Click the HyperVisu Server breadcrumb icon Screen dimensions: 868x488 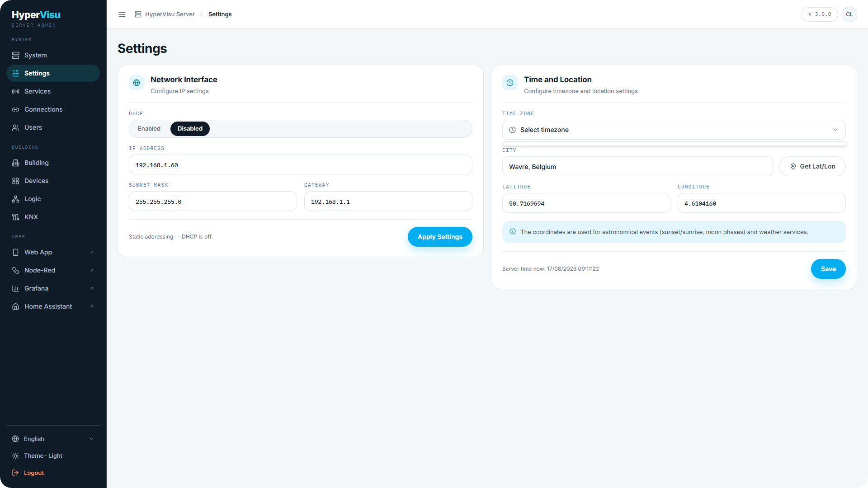click(138, 14)
